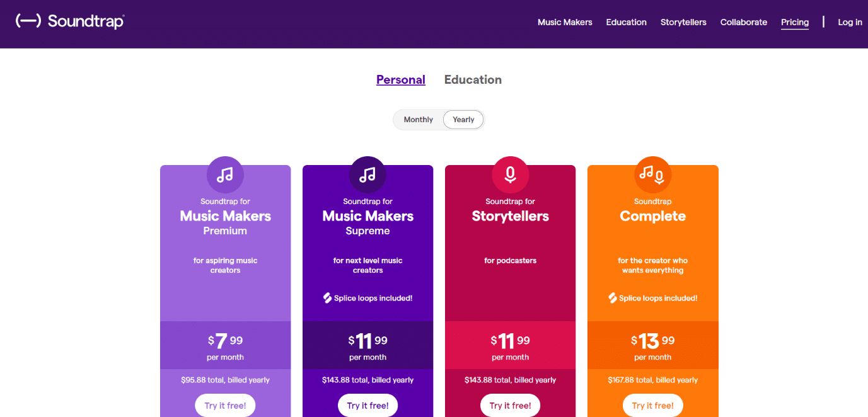The width and height of the screenshot is (868, 417).
Task: Click "$167.88 total, billed yearly" text
Action: 652,380
